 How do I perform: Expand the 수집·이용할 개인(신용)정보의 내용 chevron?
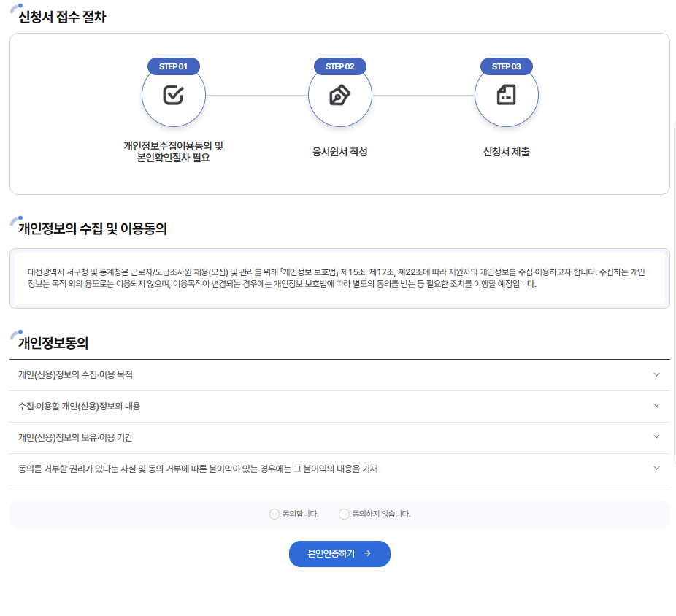click(656, 406)
